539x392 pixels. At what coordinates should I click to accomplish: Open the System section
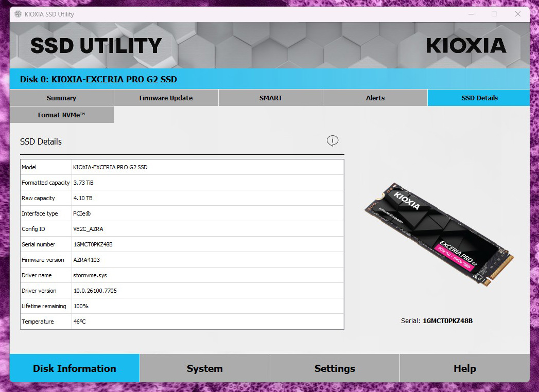tap(204, 368)
